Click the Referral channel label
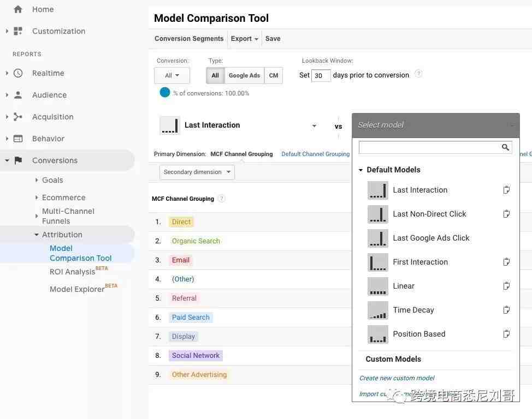 click(x=184, y=298)
